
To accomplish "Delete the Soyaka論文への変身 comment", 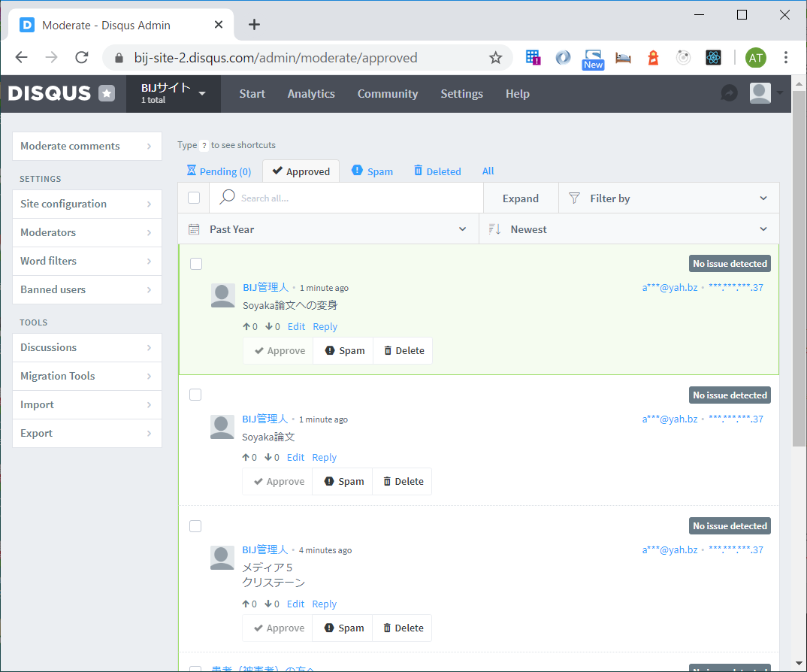I will click(403, 351).
